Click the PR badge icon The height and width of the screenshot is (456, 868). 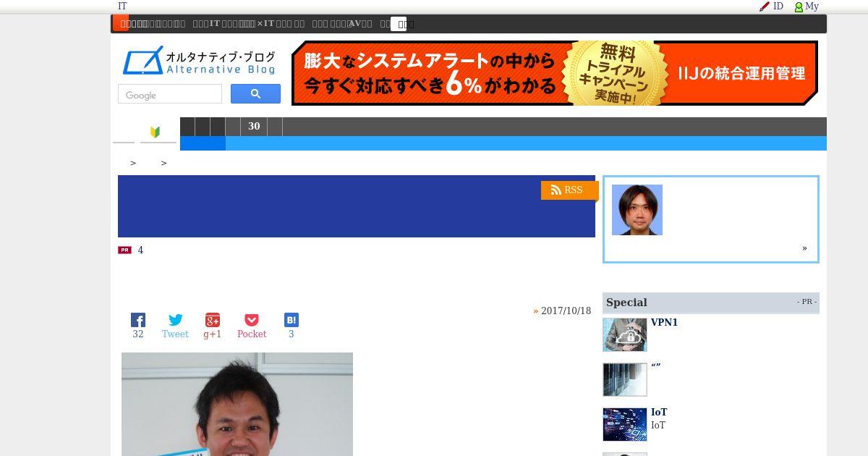coord(124,250)
